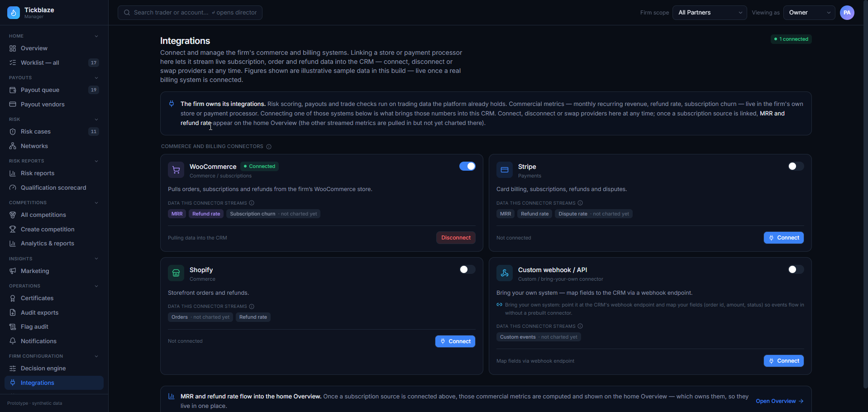
Task: Enable the Custom webhook / API toggle
Action: pos(796,269)
